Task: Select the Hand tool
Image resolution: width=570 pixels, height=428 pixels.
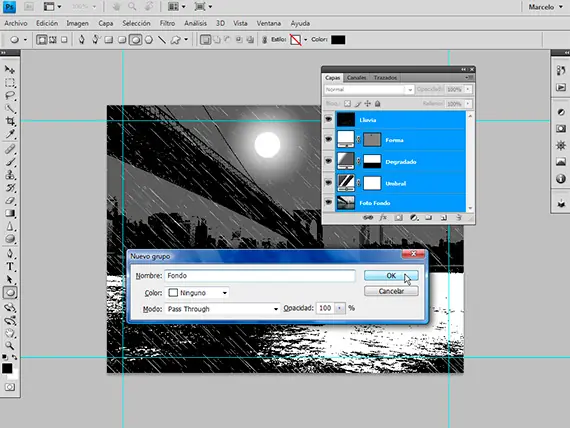Action: (10, 333)
